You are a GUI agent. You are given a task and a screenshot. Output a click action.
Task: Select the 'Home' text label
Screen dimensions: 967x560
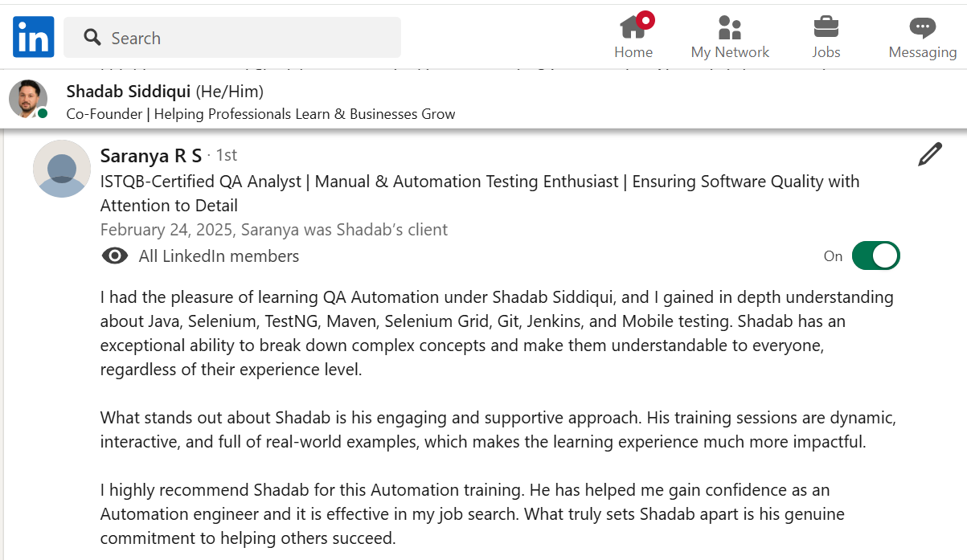pos(633,52)
